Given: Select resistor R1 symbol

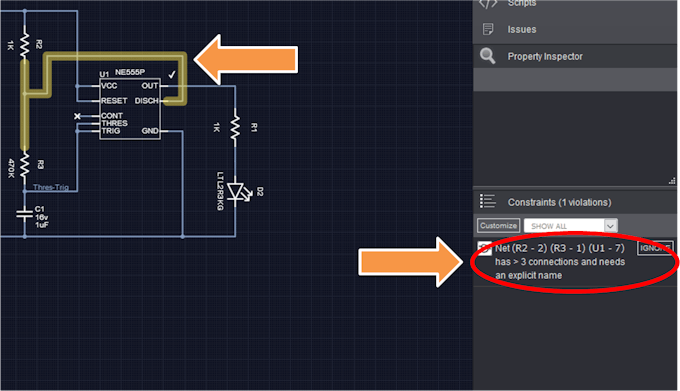Looking at the screenshot, I should click(235, 127).
